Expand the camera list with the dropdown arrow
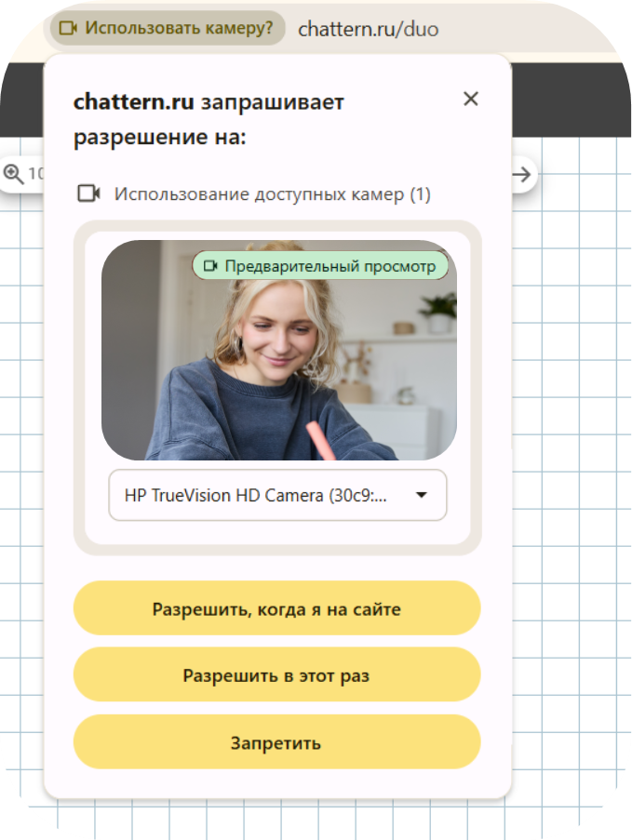Image resolution: width=632 pixels, height=840 pixels. 422,495
